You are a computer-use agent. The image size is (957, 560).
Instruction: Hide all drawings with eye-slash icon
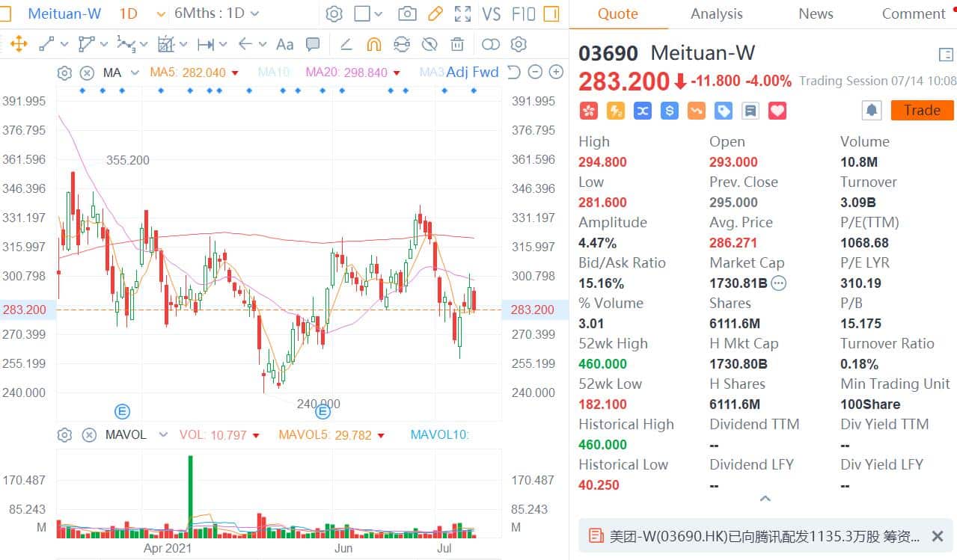click(429, 44)
